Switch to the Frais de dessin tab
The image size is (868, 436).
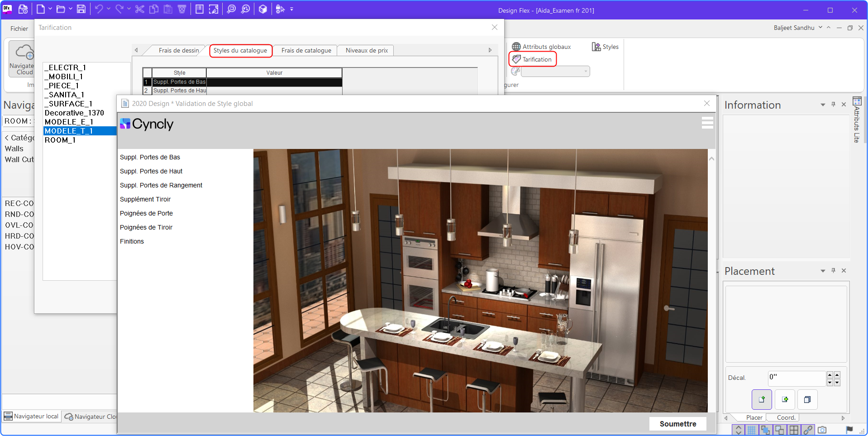click(x=179, y=50)
